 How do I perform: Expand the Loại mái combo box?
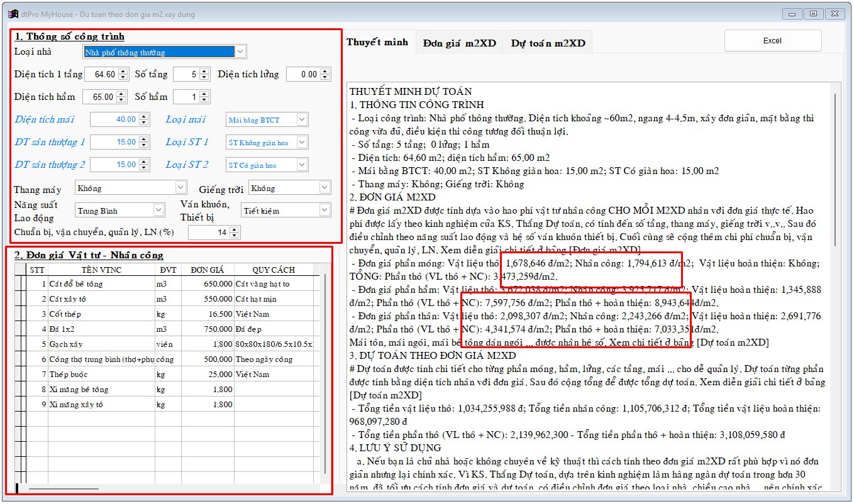[302, 119]
